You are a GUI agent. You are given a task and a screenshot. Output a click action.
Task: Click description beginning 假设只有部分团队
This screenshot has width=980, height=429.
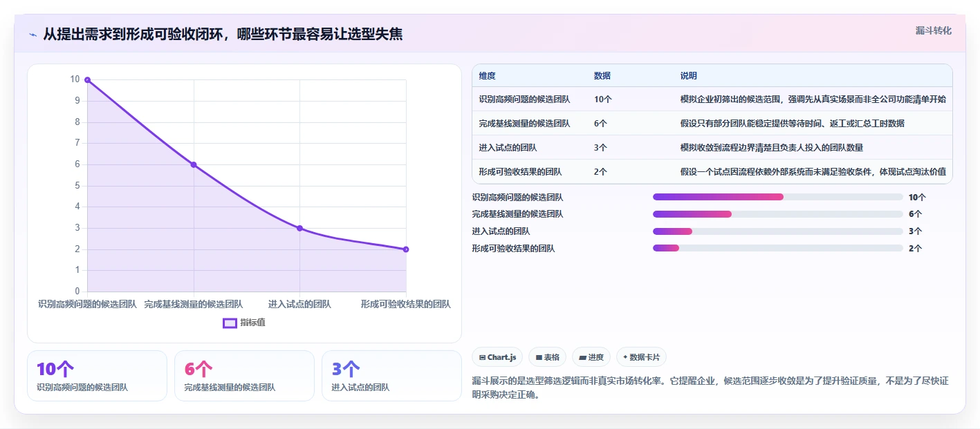[792, 123]
